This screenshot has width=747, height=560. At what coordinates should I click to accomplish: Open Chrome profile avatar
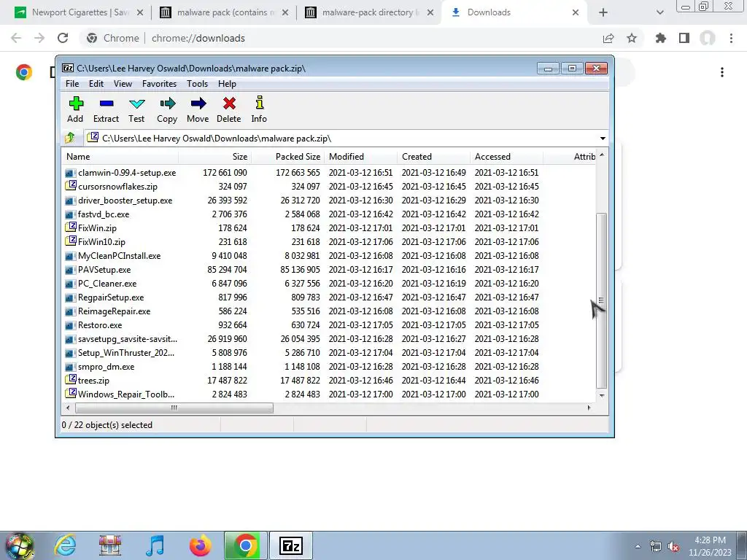(x=708, y=38)
